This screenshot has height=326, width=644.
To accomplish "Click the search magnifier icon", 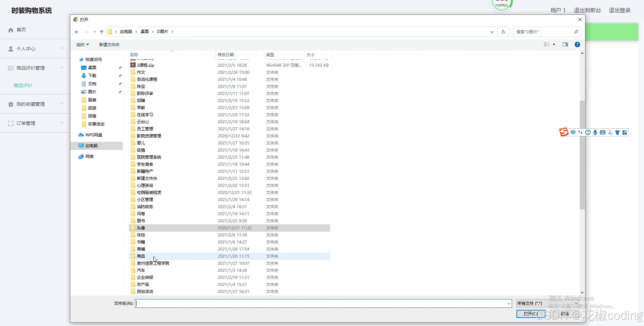I will click(576, 32).
